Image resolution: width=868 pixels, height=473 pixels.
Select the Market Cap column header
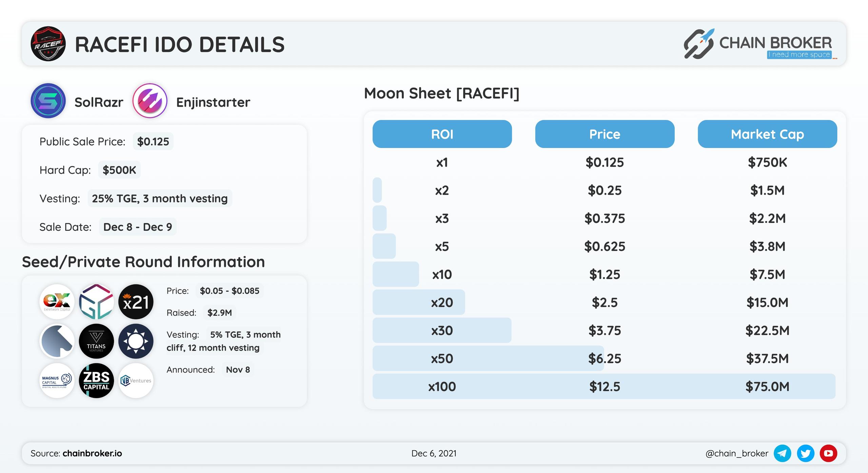(x=767, y=134)
